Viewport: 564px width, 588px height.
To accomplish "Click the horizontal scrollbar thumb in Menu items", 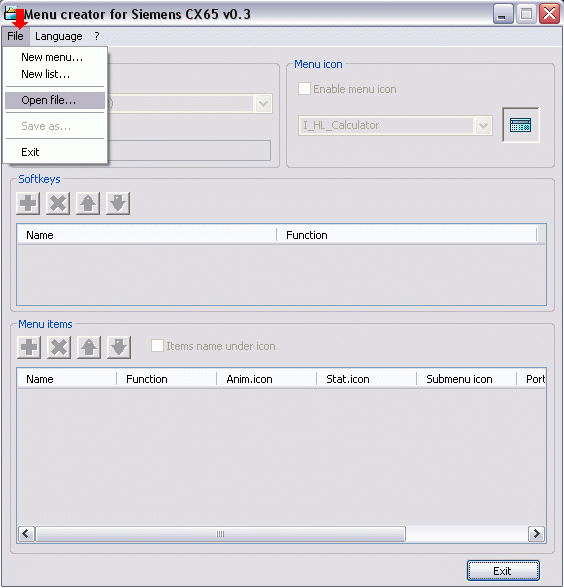I will tap(220, 534).
